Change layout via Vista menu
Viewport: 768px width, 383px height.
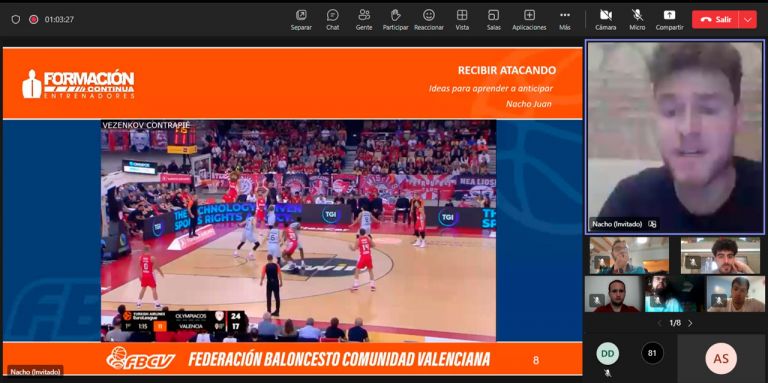pyautogui.click(x=462, y=20)
